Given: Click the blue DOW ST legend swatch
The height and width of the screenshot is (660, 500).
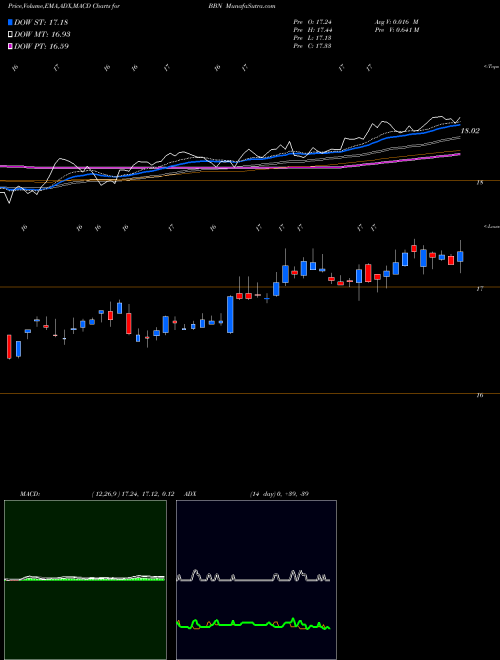Looking at the screenshot, I should tap(10, 22).
